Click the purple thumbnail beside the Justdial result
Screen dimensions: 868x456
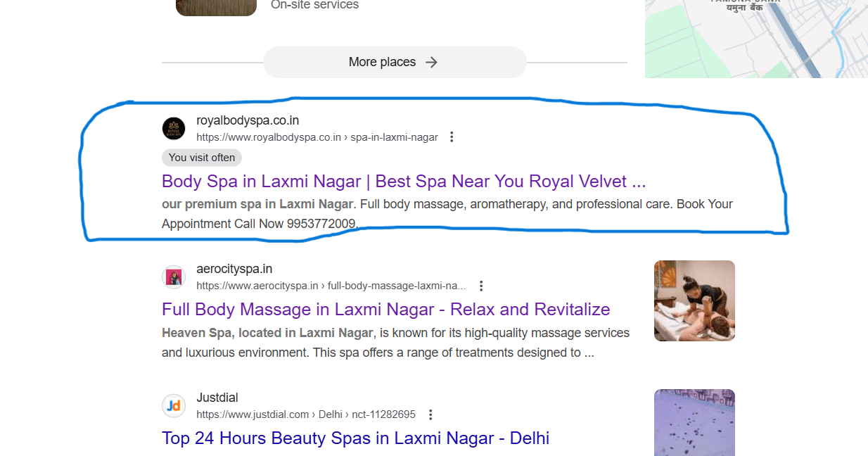[x=694, y=422]
